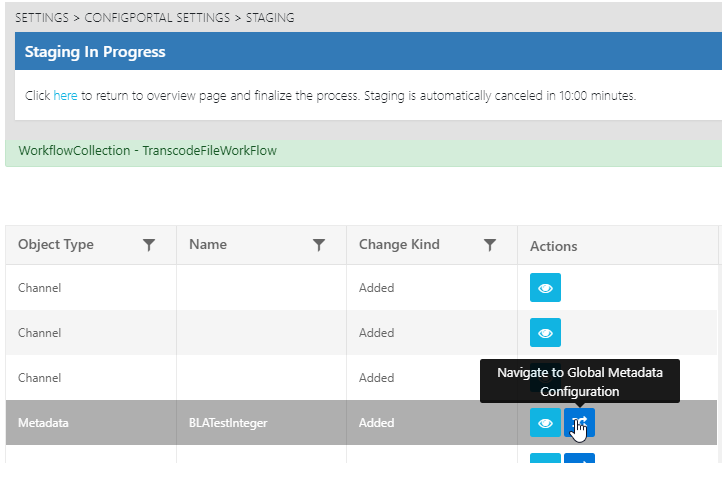Sort by the Object Type column header
The width and height of the screenshot is (722, 501).
(56, 245)
